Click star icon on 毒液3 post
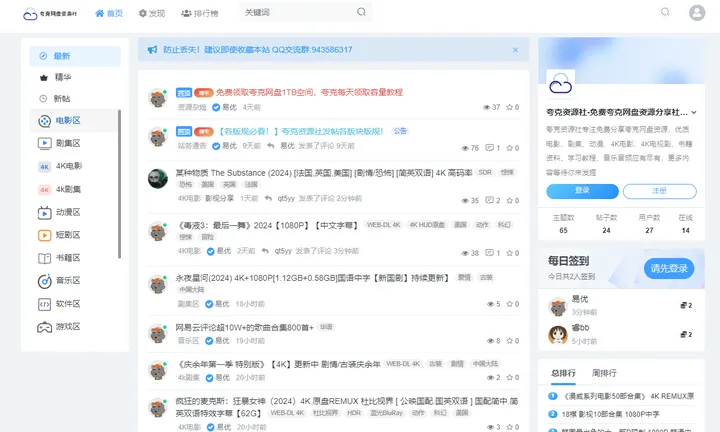 tap(509, 253)
